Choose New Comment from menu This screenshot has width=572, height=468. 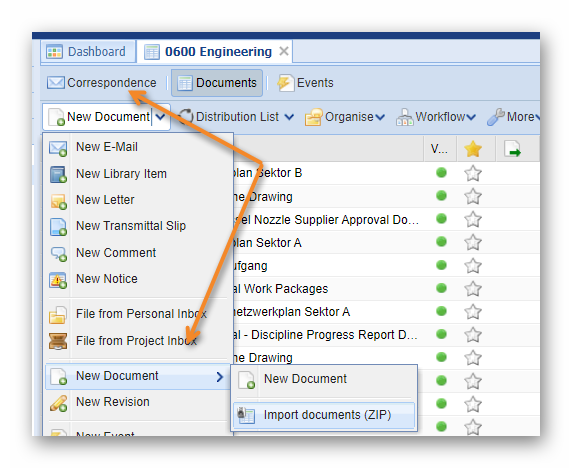[x=138, y=252]
